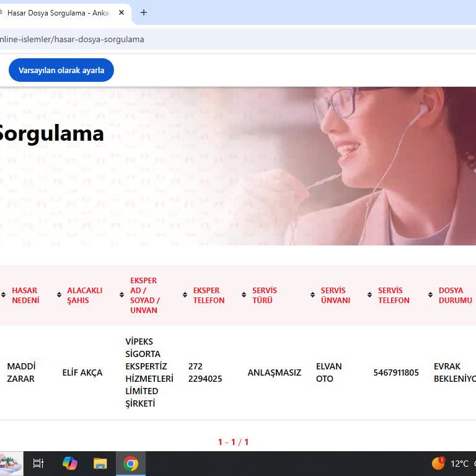Select servis phone 5467911805
The image size is (476, 476).
click(x=396, y=372)
